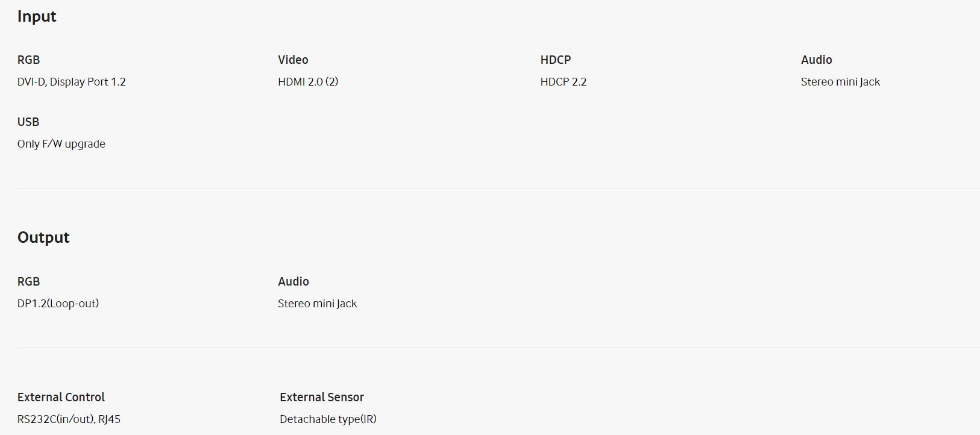Select the DP1.2(Loop-out) value
Image resolution: width=980 pixels, height=435 pixels.
point(58,304)
